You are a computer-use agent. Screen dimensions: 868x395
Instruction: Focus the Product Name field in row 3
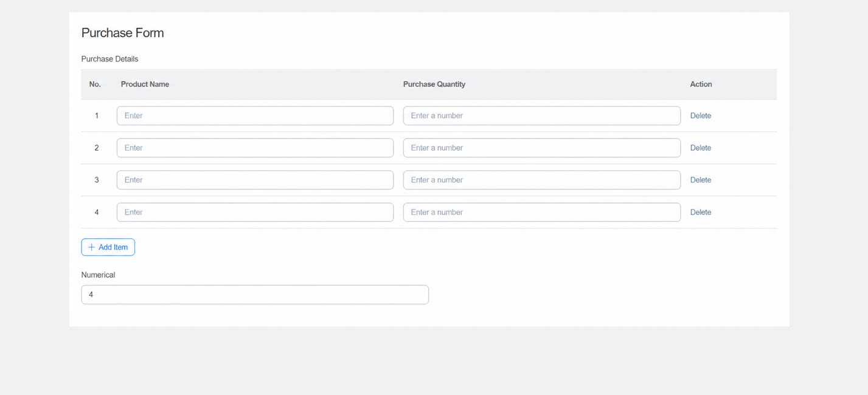(x=255, y=180)
